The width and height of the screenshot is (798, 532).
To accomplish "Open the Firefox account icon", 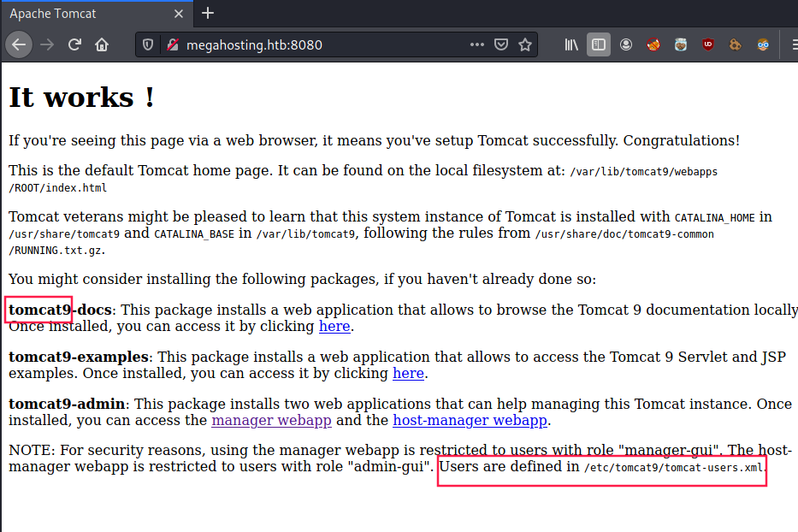I will 626,44.
